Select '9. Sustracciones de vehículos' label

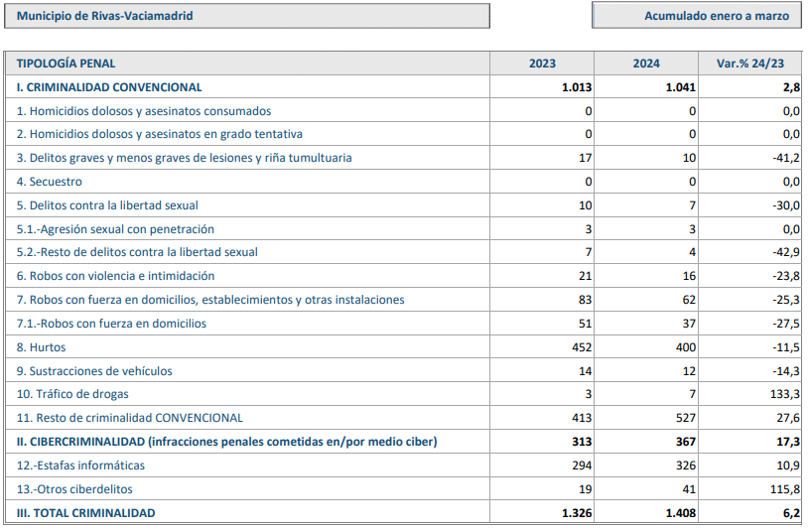[94, 371]
